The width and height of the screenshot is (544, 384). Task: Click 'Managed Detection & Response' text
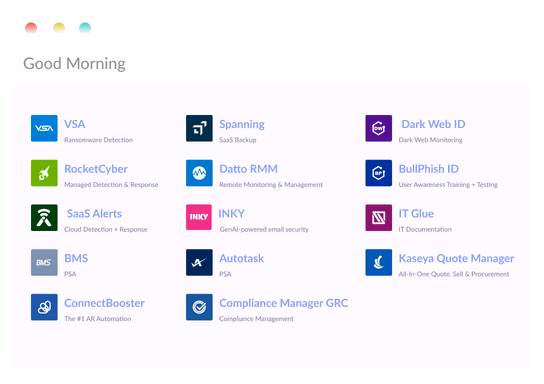click(111, 185)
